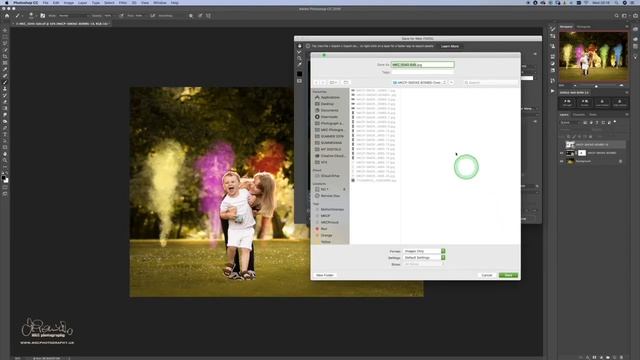Select the Hand tool in Save for Web window
This screenshot has width=640, height=360.
[x=300, y=46]
